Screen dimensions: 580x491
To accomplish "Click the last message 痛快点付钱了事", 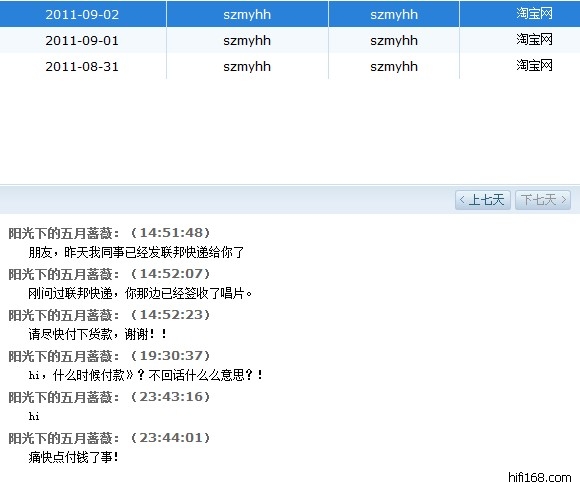I will [x=74, y=458].
